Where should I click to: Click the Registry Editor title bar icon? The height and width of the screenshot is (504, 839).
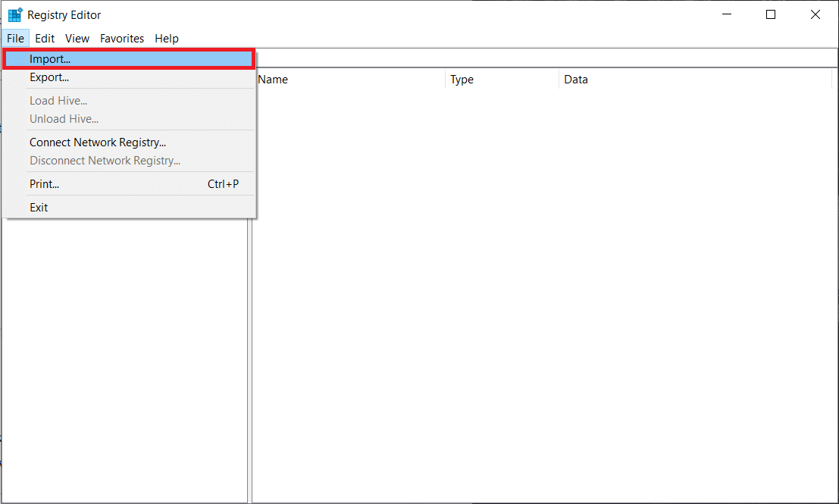pyautogui.click(x=15, y=15)
